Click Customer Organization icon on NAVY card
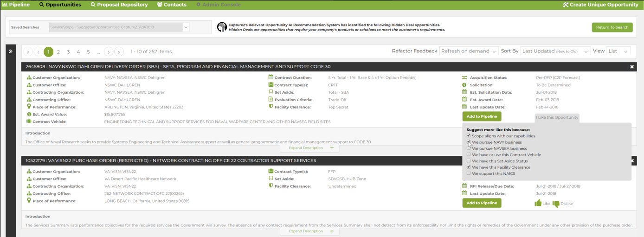This screenshot has width=644, height=237. pyautogui.click(x=29, y=77)
